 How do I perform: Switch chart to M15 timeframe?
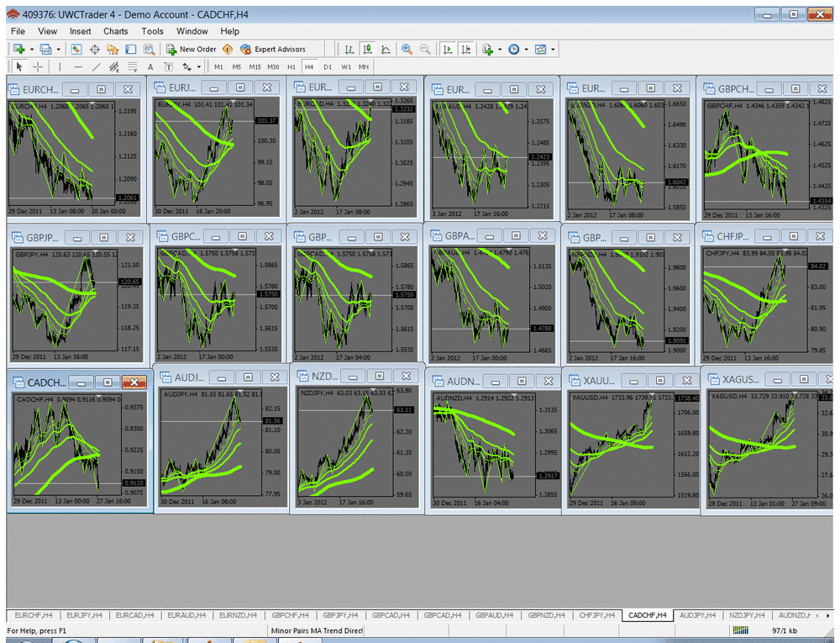[255, 67]
